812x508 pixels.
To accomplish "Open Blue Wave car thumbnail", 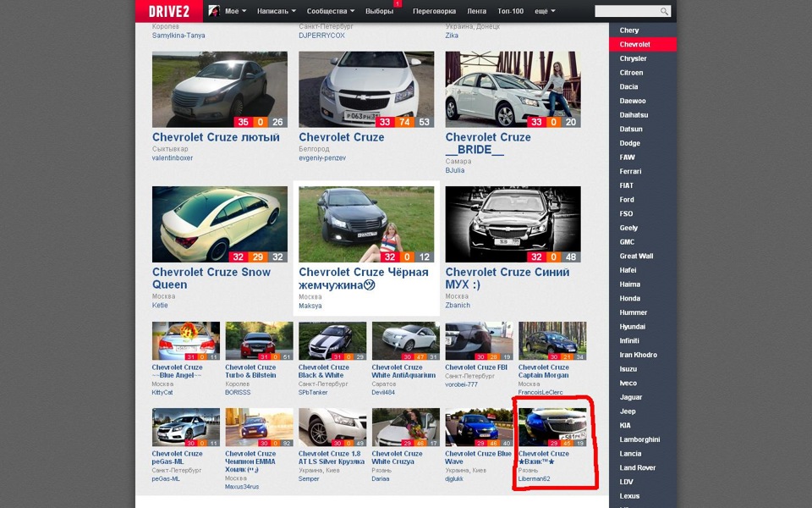I will point(479,427).
